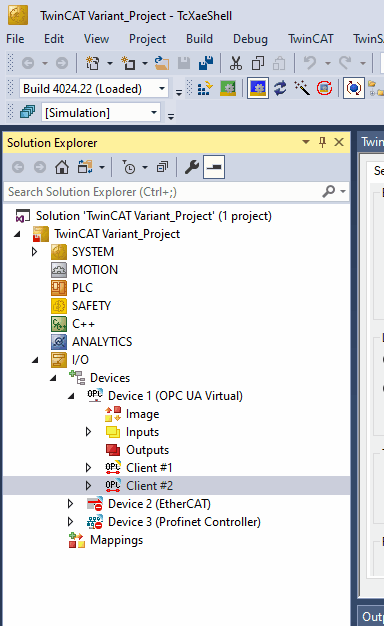Click the Save All toolbar icon
The height and width of the screenshot is (626, 384).
click(206, 63)
